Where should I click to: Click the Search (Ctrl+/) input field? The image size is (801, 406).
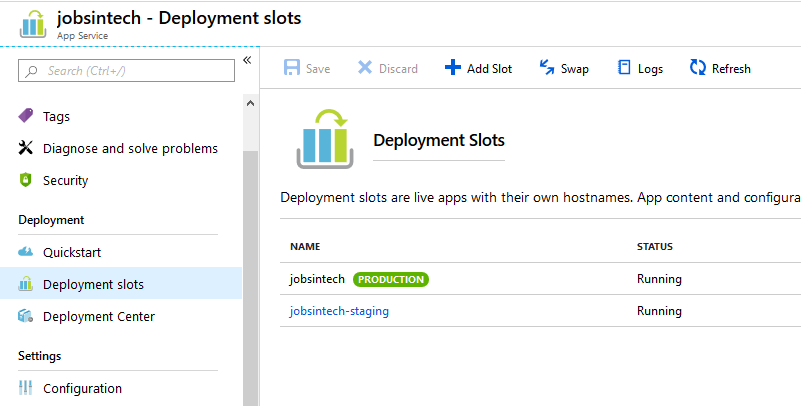pos(127,71)
